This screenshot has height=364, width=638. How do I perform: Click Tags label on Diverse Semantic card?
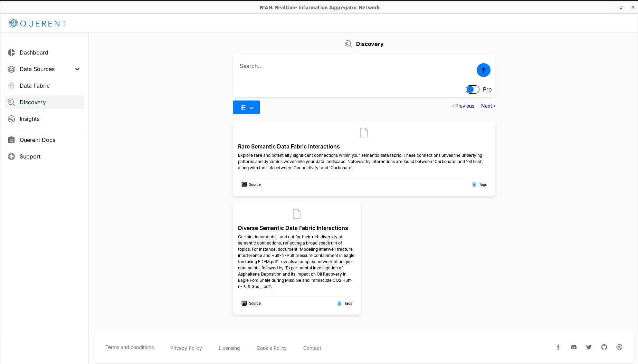click(x=348, y=303)
